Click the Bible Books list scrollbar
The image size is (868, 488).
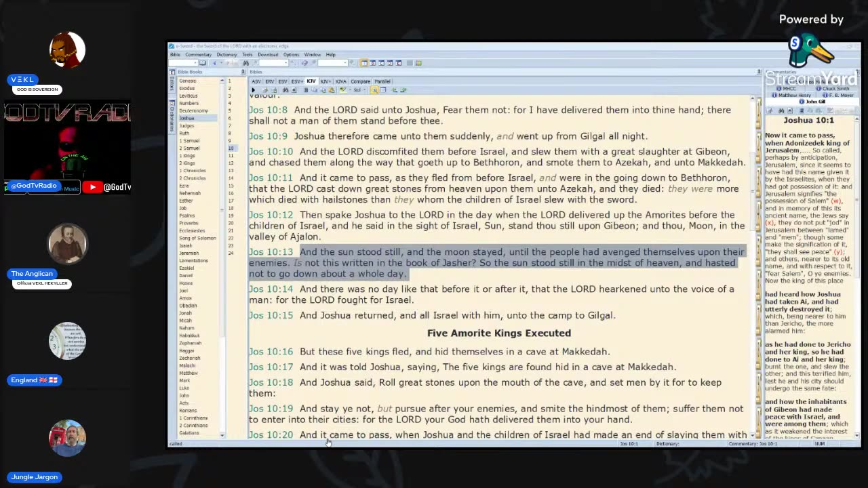222,258
